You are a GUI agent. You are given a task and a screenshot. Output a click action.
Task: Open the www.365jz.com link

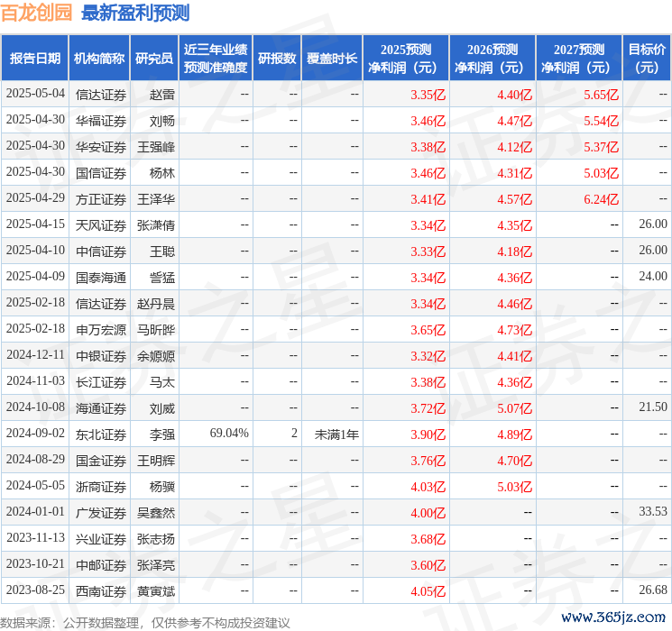[x=613, y=617]
